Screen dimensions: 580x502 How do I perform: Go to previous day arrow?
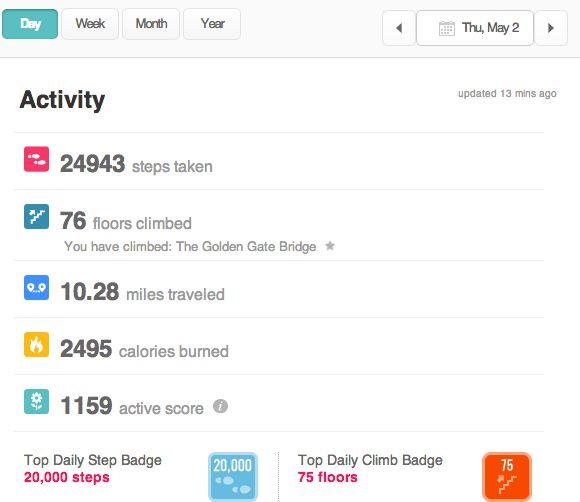pyautogui.click(x=399, y=28)
